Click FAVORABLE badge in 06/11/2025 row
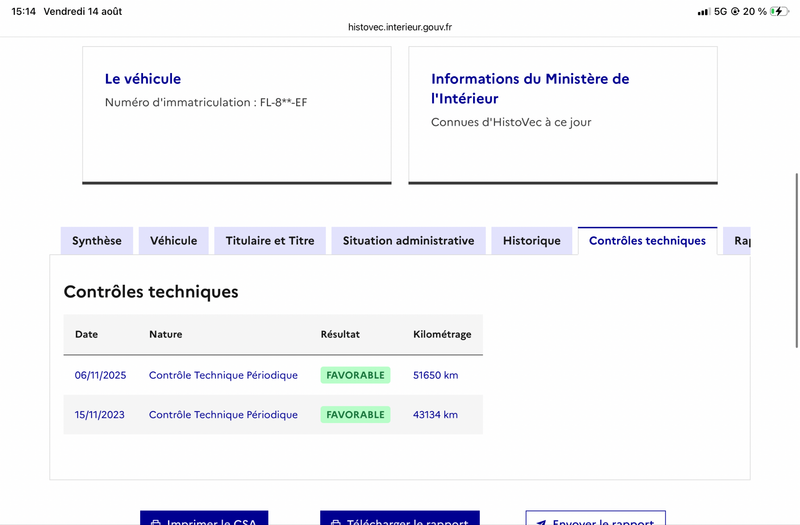 pyautogui.click(x=355, y=375)
